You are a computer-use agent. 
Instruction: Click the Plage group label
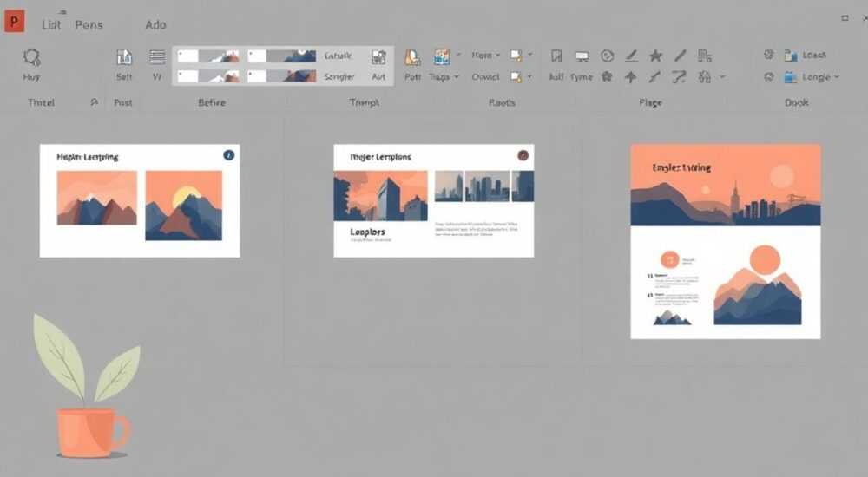(650, 102)
